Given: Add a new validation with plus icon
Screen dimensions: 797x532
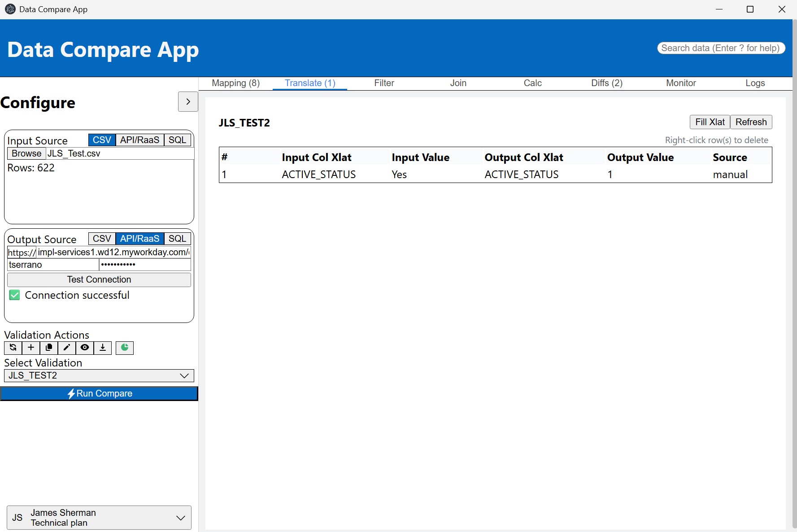Looking at the screenshot, I should click(31, 348).
